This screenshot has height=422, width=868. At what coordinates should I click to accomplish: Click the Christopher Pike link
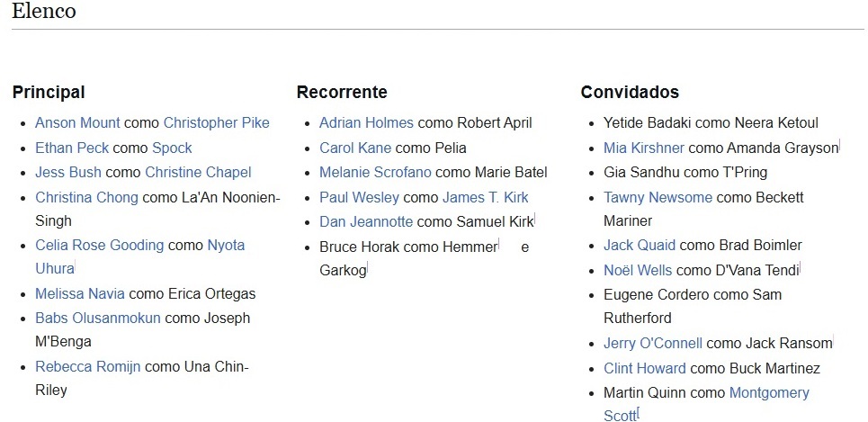pos(216,123)
